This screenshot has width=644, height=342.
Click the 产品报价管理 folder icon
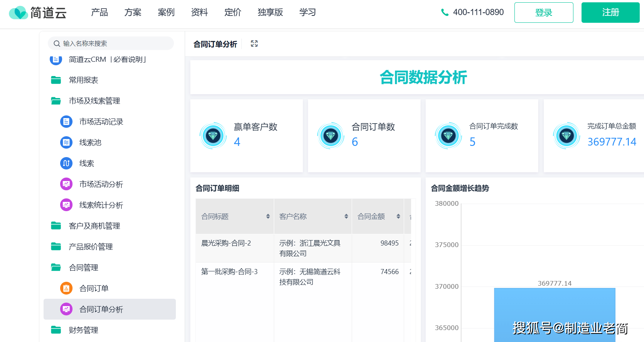[56, 247]
